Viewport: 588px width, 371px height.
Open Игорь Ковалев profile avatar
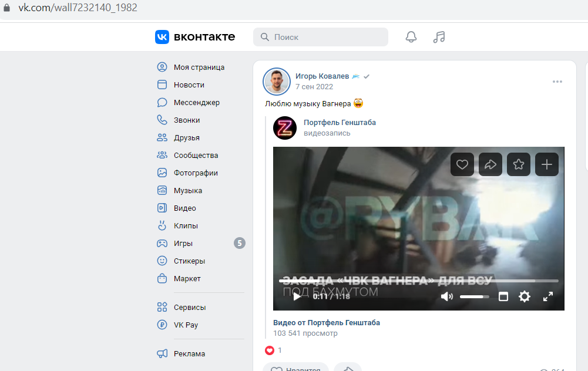[x=277, y=82]
